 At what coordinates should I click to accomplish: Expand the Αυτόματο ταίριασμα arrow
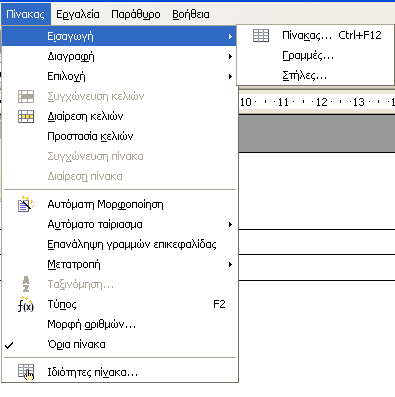[x=230, y=225]
